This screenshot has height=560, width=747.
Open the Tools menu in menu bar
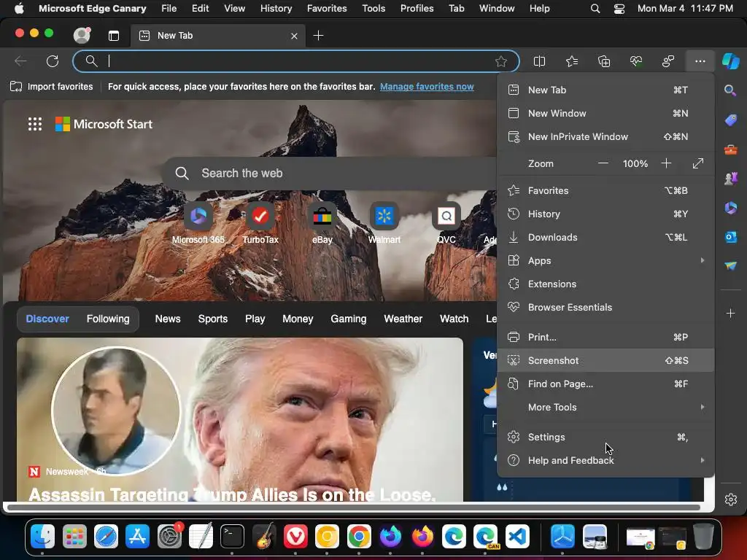click(x=373, y=9)
